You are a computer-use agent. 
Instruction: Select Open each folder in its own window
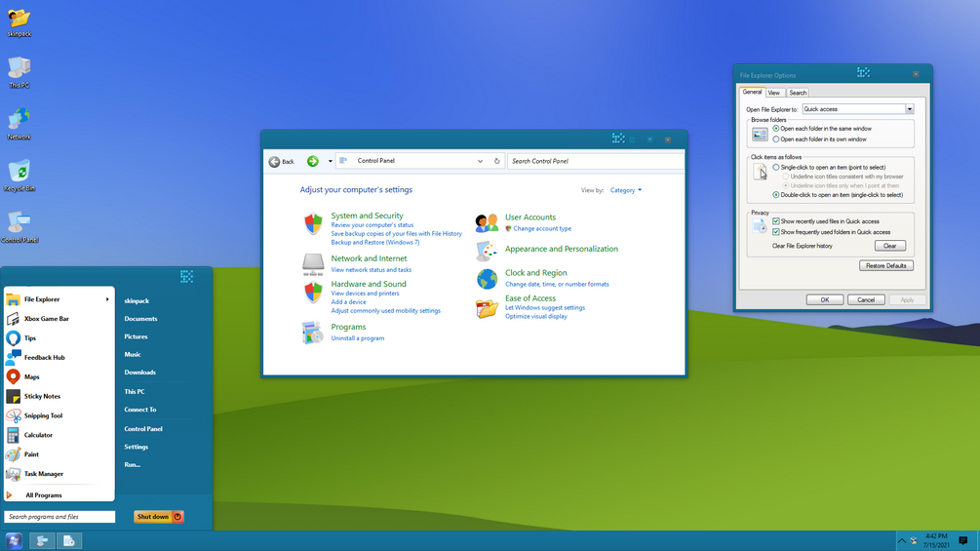pyautogui.click(x=776, y=139)
